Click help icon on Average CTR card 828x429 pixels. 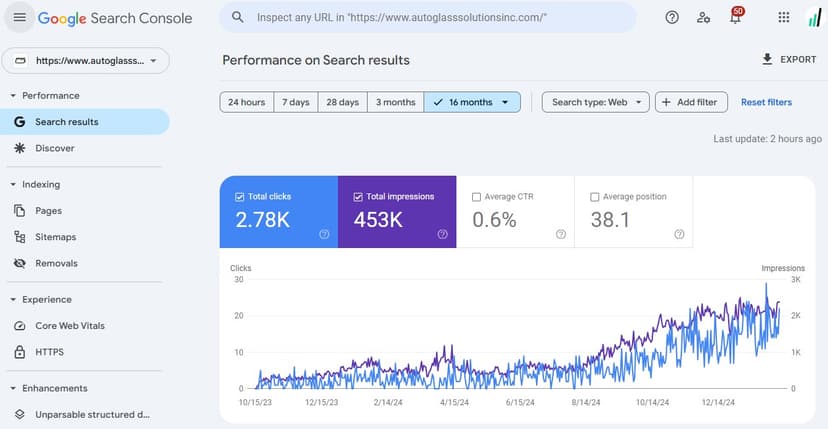(561, 234)
